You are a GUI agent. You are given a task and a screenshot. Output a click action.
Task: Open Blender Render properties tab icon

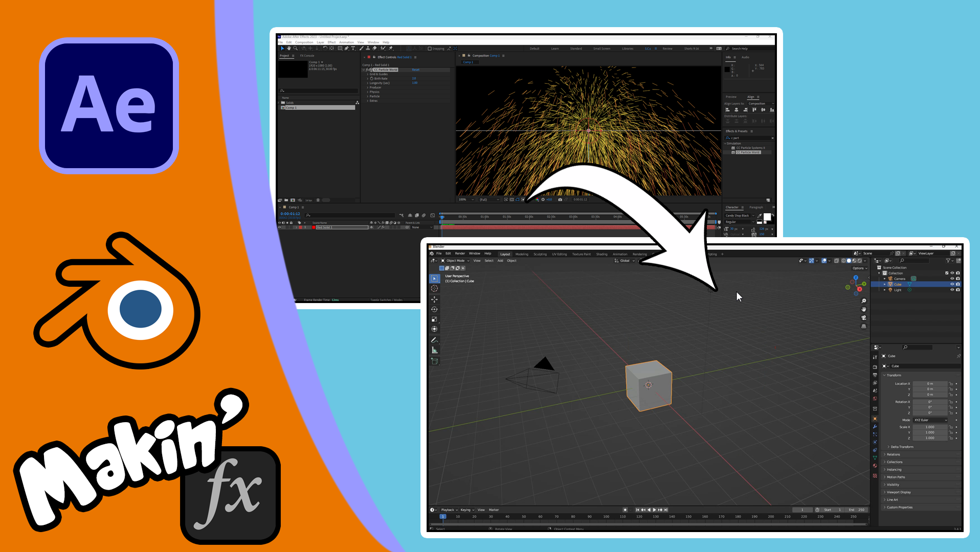pos(875,367)
